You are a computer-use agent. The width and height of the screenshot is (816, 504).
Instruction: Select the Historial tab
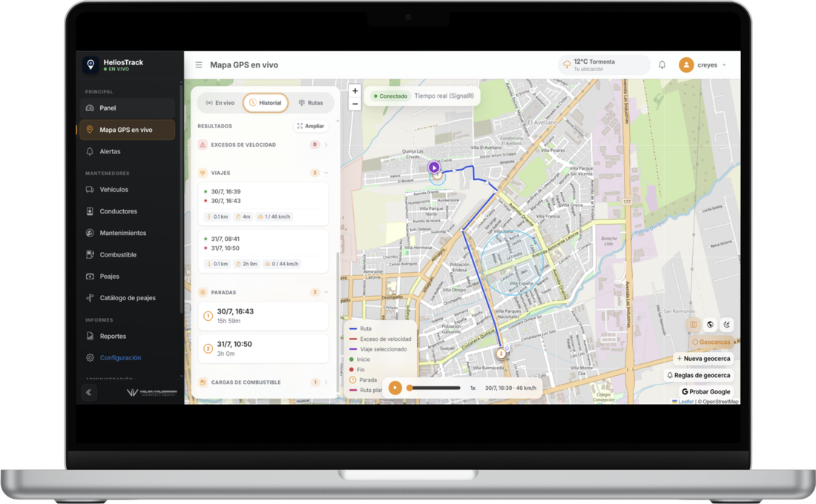pyautogui.click(x=266, y=103)
